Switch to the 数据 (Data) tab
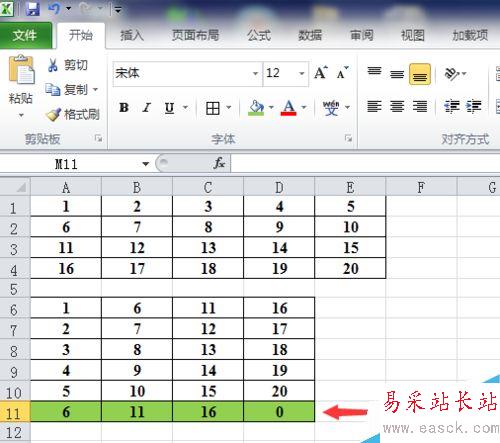The height and width of the screenshot is (443, 500). click(x=310, y=35)
